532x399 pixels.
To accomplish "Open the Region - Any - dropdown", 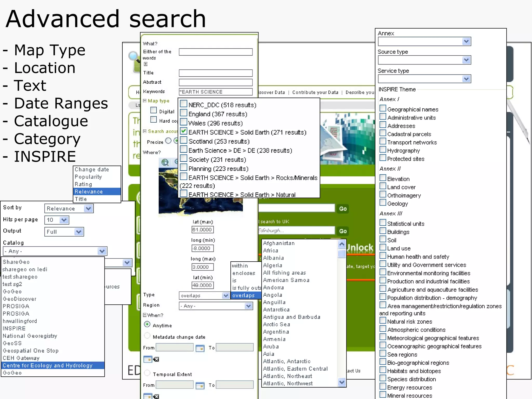I will 216,306.
